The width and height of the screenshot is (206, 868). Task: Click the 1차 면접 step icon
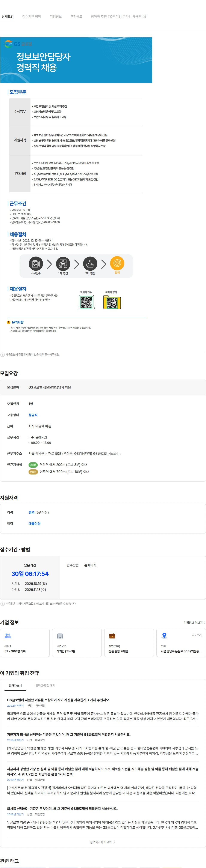63,263
